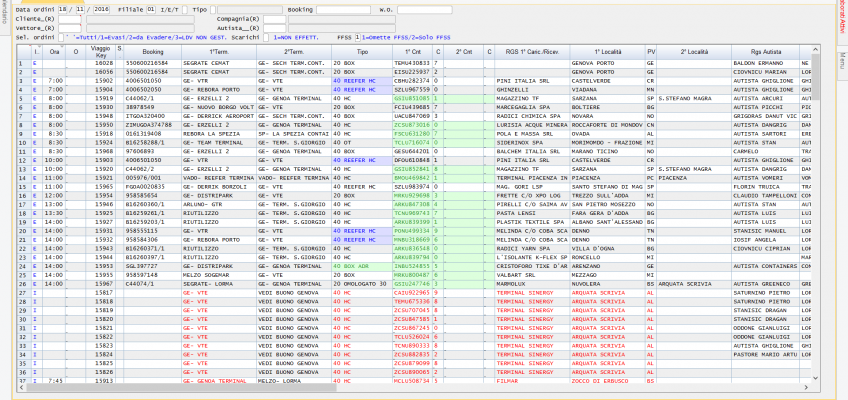Focus the Filiale input field
The image size is (848, 400).
(x=151, y=8)
